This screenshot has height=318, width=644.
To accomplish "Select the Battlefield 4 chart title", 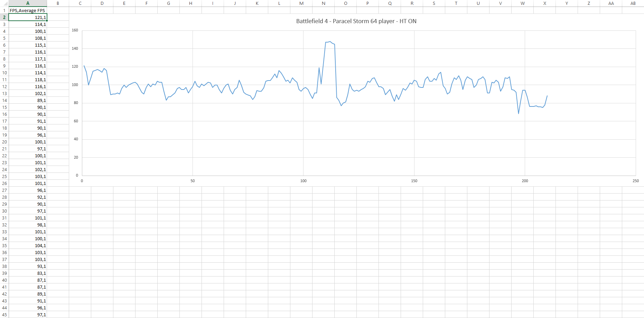I will (356, 21).
